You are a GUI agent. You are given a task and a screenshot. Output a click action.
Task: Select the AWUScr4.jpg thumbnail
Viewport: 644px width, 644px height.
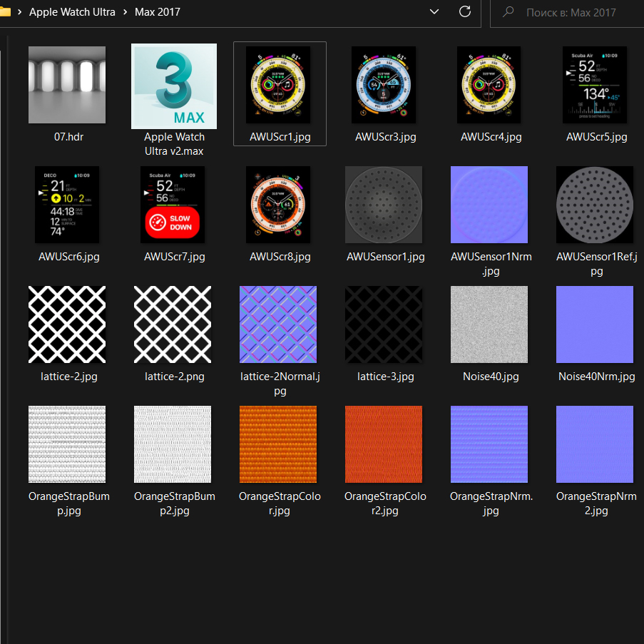click(489, 85)
